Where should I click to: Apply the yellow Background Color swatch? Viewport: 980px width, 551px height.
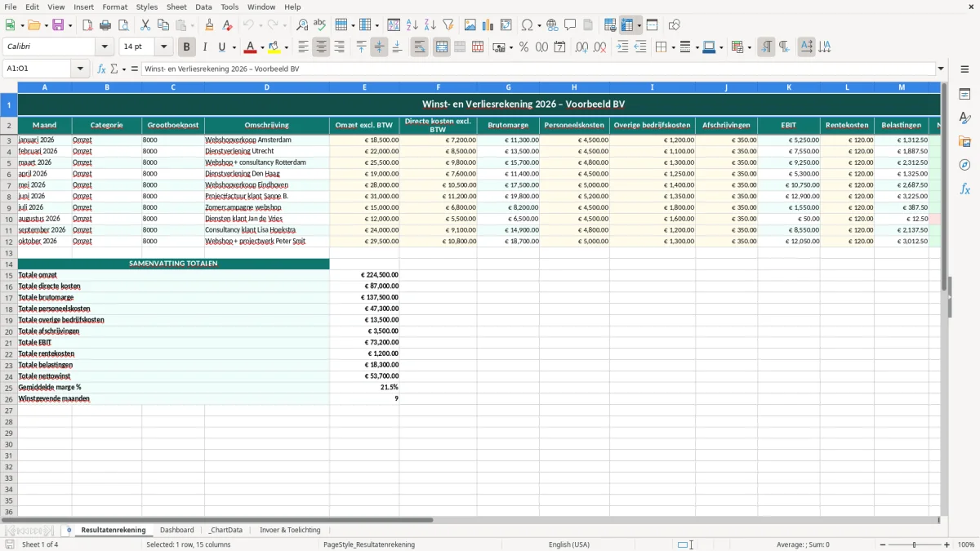point(274,47)
